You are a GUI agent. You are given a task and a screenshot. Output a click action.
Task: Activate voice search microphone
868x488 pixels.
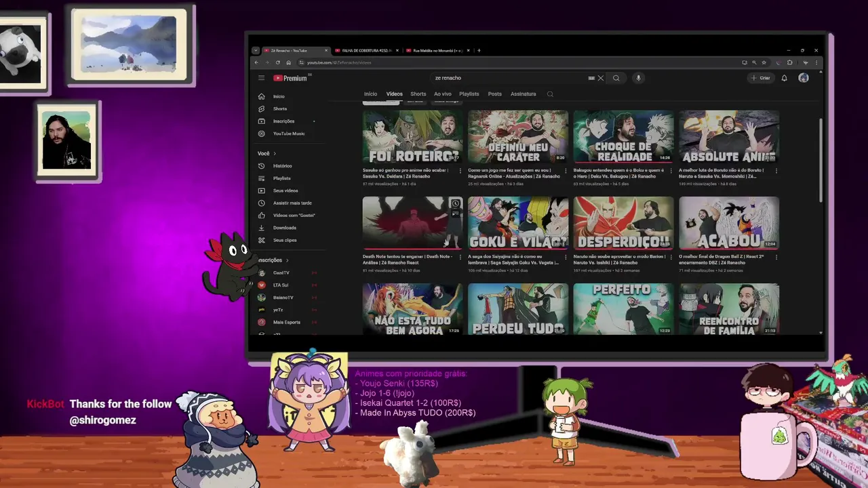[638, 78]
